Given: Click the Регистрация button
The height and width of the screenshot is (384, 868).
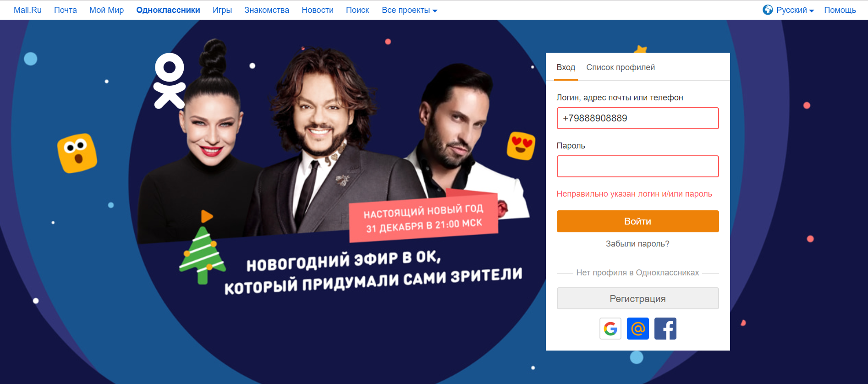Looking at the screenshot, I should [637, 298].
